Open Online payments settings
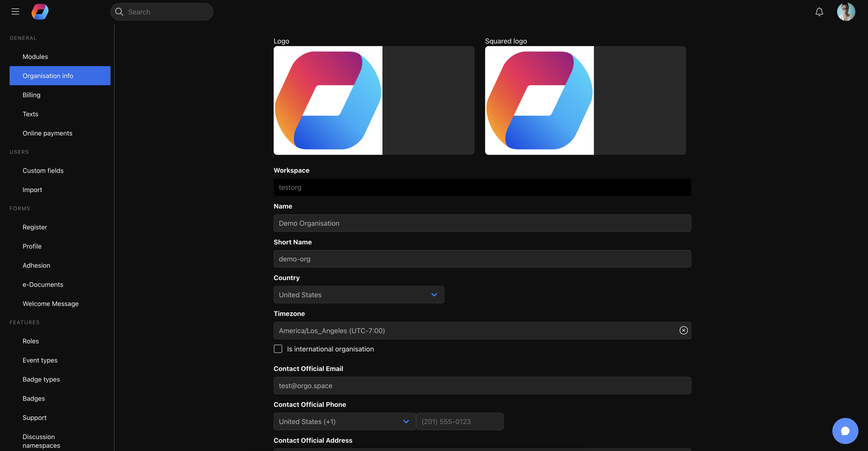This screenshot has height=451, width=868. click(47, 133)
